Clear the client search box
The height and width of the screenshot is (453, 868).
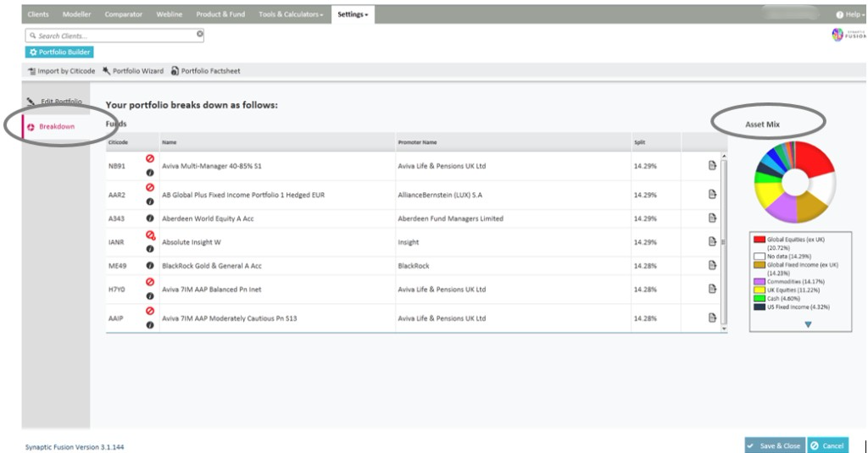tap(200, 35)
